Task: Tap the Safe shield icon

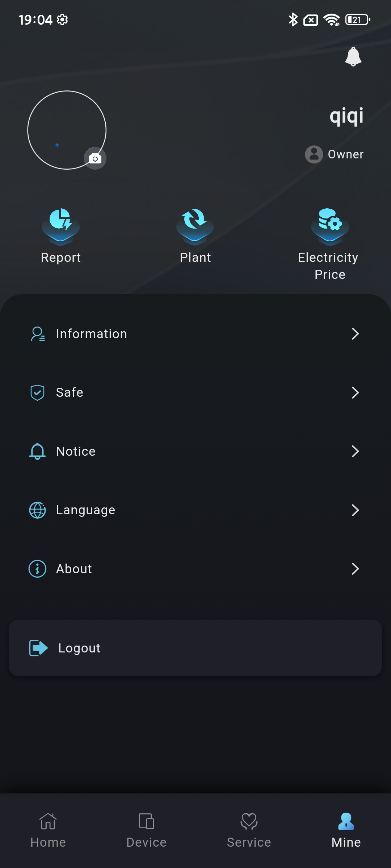Action: click(x=37, y=392)
